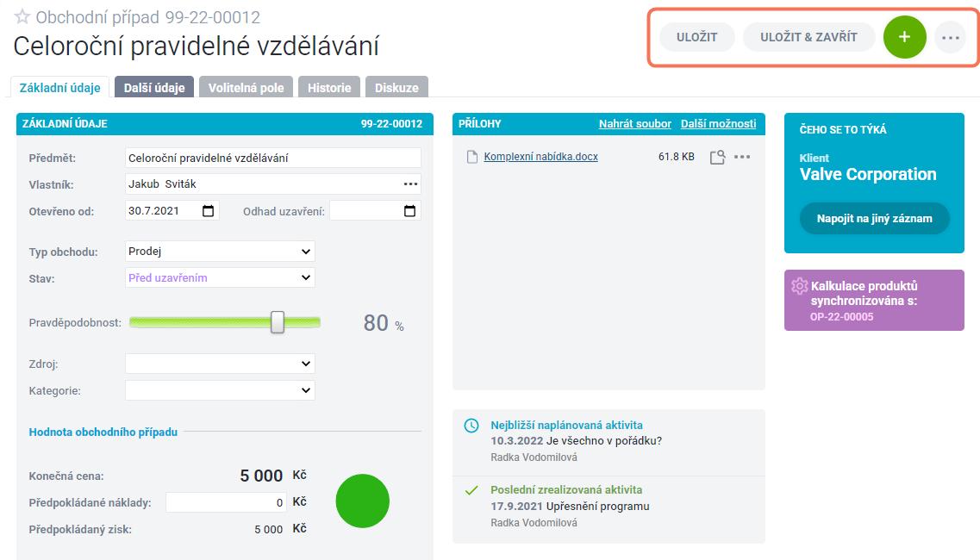Open the Historie tab

click(329, 88)
